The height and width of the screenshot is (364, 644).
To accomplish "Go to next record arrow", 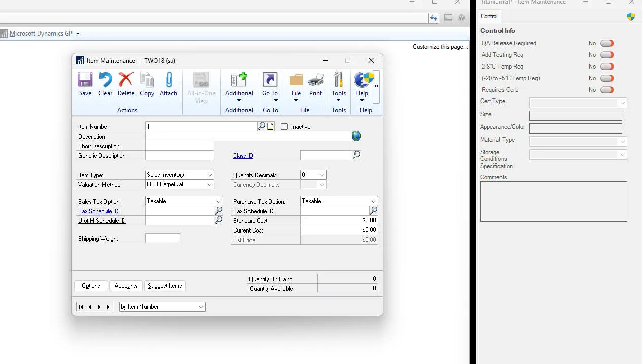I will point(99,307).
